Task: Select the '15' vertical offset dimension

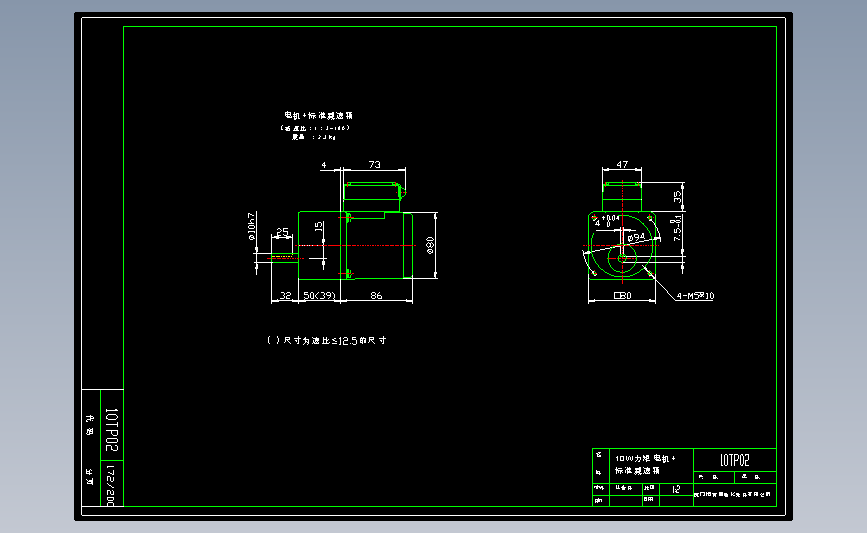Action: coord(318,226)
